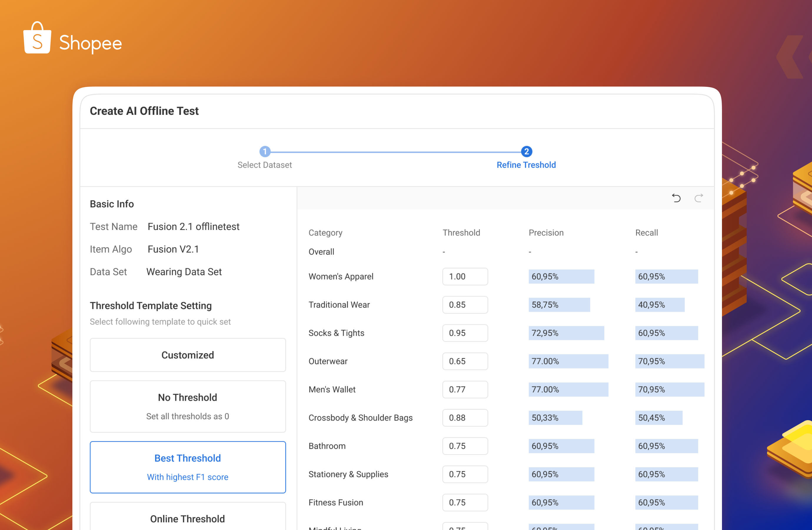Image resolution: width=812 pixels, height=530 pixels.
Task: Edit the Fitness Fusion threshold field
Action: coord(465,503)
